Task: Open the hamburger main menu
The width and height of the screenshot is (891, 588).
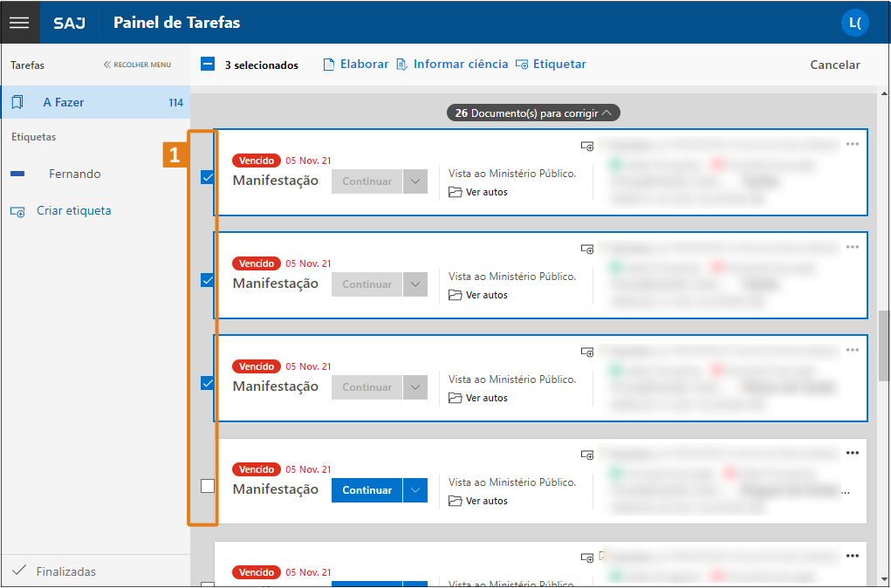Action: (x=19, y=23)
